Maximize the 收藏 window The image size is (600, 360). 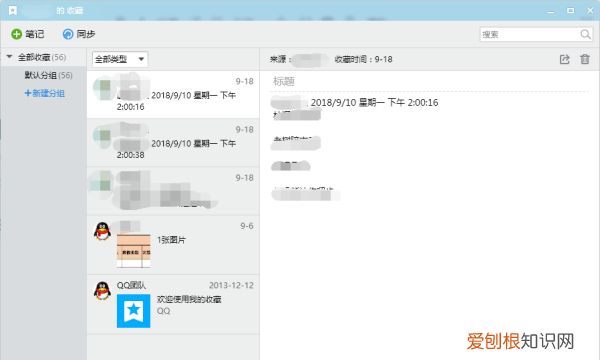tap(571, 11)
